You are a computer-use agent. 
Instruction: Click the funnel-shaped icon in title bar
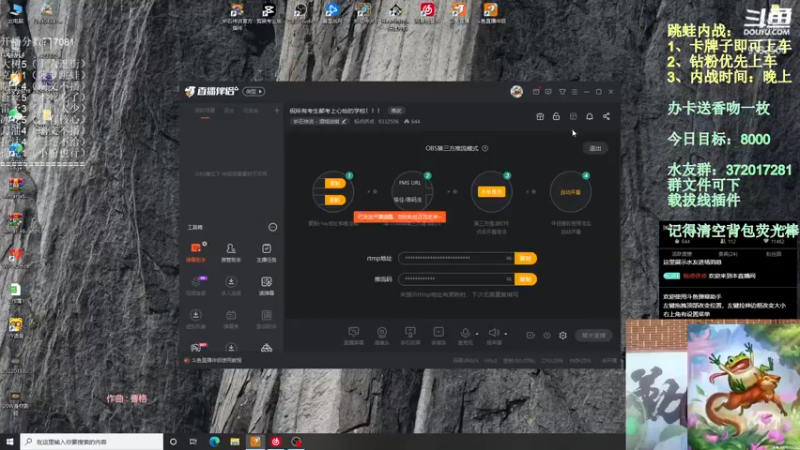pos(562,92)
